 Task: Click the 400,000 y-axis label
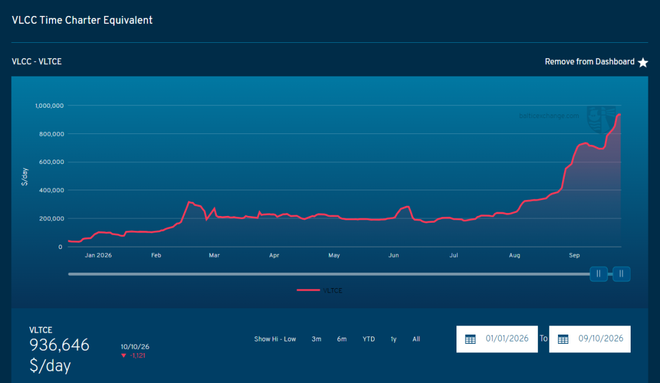pyautogui.click(x=51, y=190)
